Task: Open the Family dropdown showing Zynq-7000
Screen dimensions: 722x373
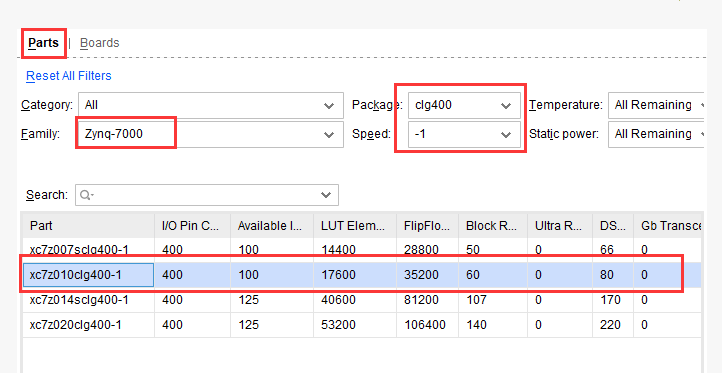Action: coord(211,134)
